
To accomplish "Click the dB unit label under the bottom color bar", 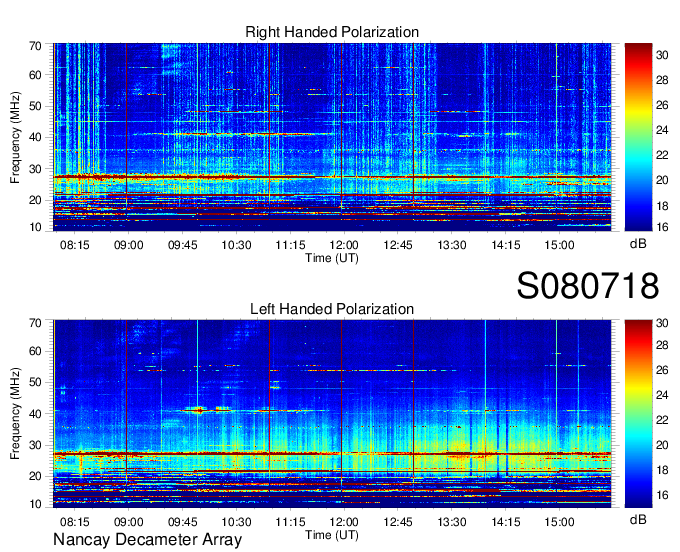I will [638, 519].
